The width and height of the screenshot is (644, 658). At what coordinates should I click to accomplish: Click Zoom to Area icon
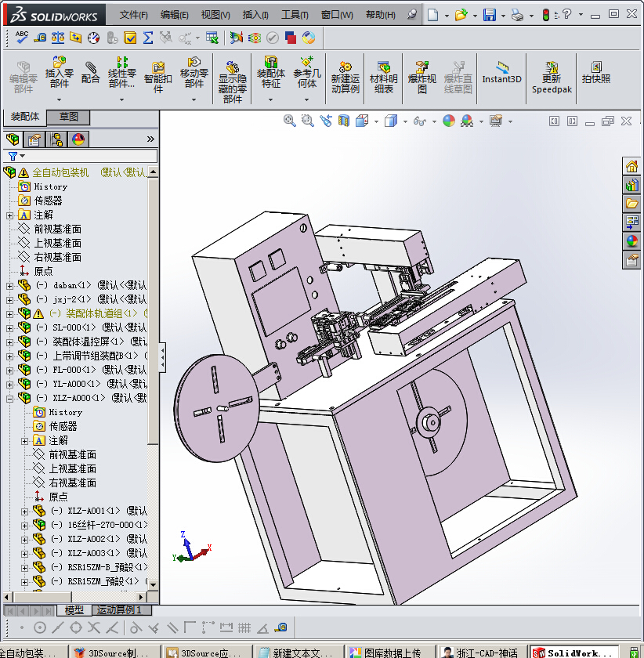click(308, 121)
